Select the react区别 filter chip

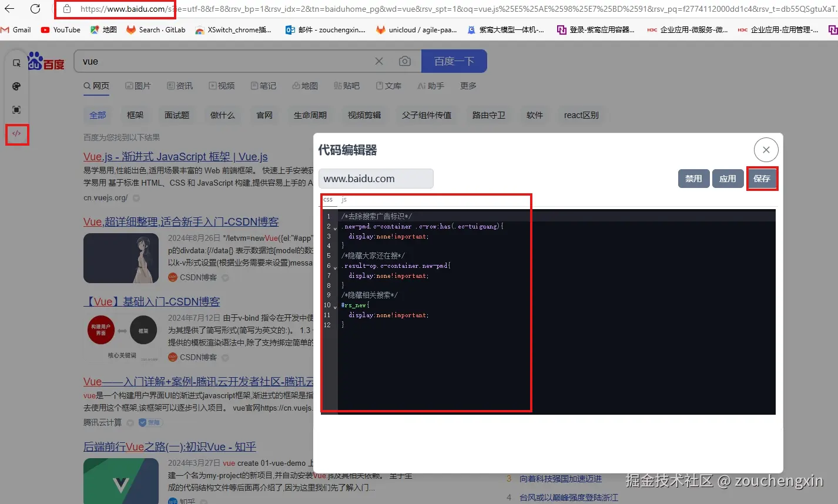coord(581,115)
